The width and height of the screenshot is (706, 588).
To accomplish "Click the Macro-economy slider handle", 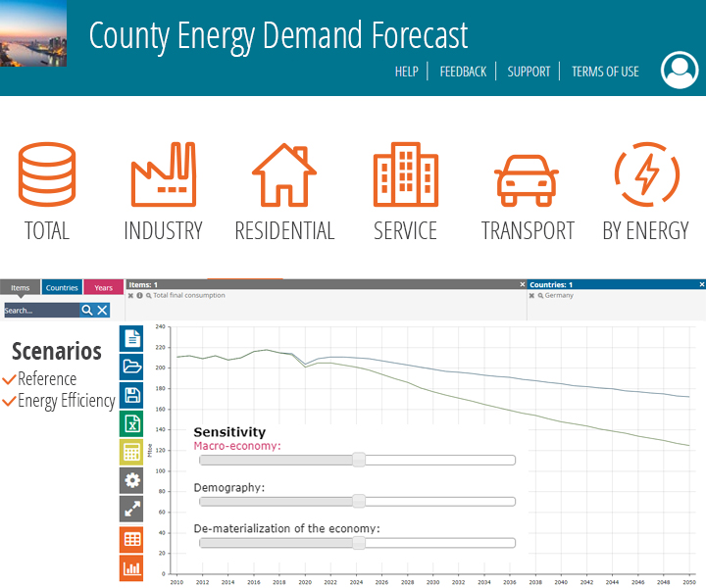I will point(359,460).
